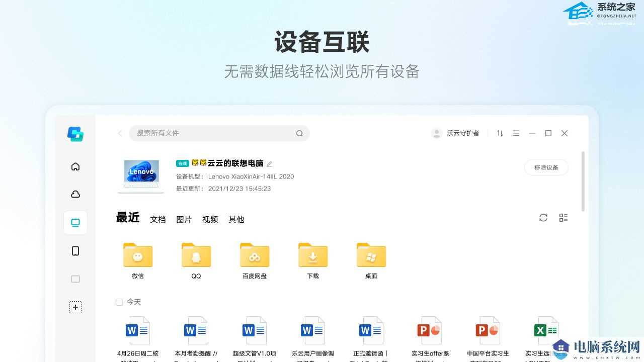Switch to the 图片 tab
Screen dimensions: 644x362
[x=184, y=220]
